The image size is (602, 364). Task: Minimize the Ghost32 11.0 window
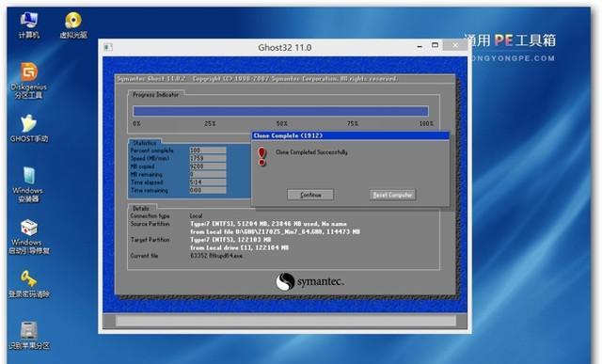420,46
